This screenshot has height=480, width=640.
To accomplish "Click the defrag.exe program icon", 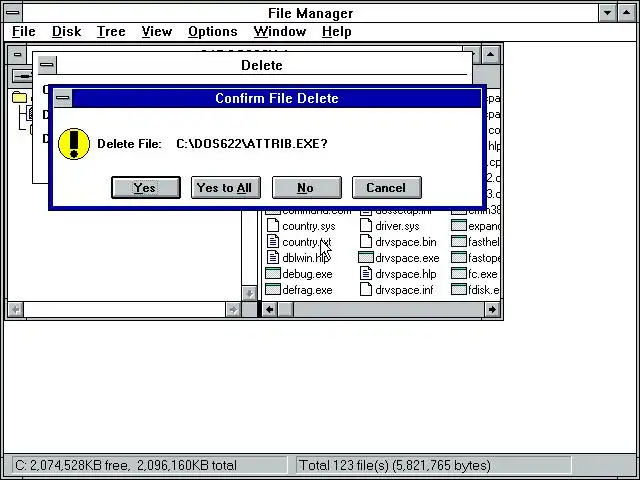I will pyautogui.click(x=273, y=289).
